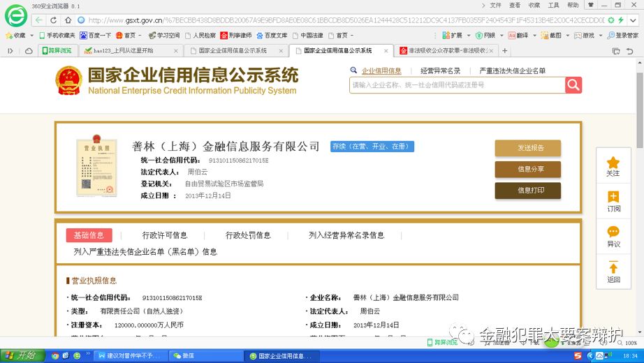This screenshot has height=363, width=644.
Task: Click the 返回 back-to-top arrow icon
Action: 613,267
